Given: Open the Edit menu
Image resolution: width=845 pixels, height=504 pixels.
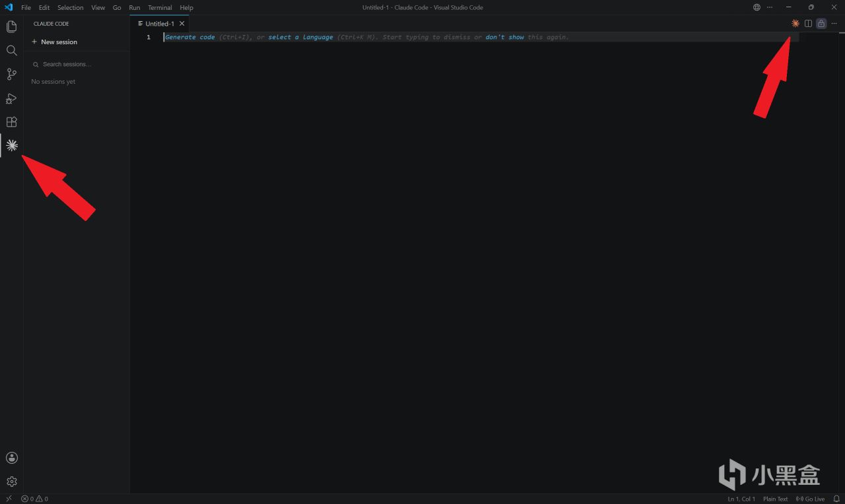Looking at the screenshot, I should [x=44, y=7].
